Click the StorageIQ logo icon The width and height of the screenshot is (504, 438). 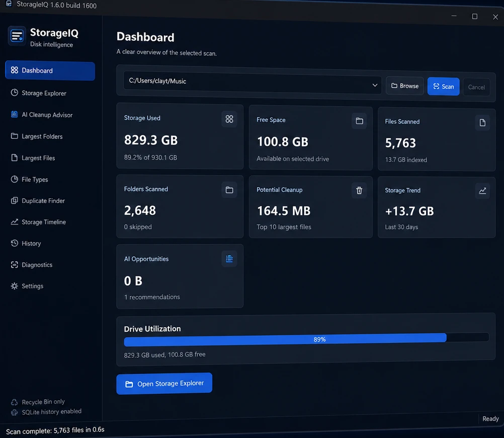[17, 36]
